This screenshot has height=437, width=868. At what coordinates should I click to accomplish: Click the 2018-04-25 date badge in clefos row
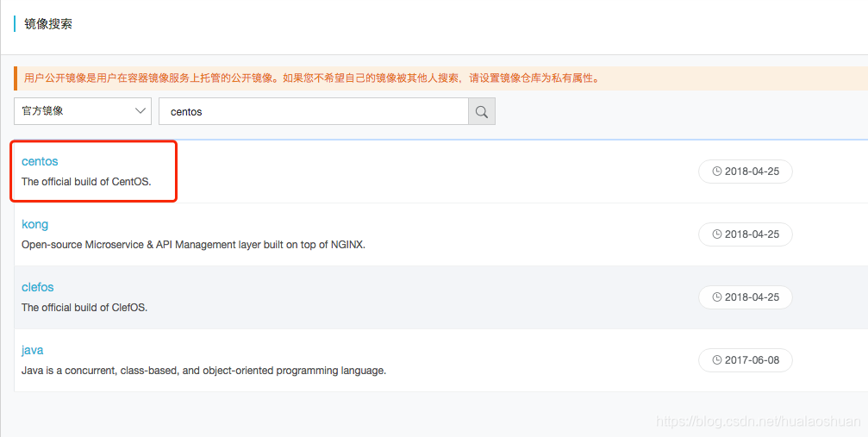746,297
